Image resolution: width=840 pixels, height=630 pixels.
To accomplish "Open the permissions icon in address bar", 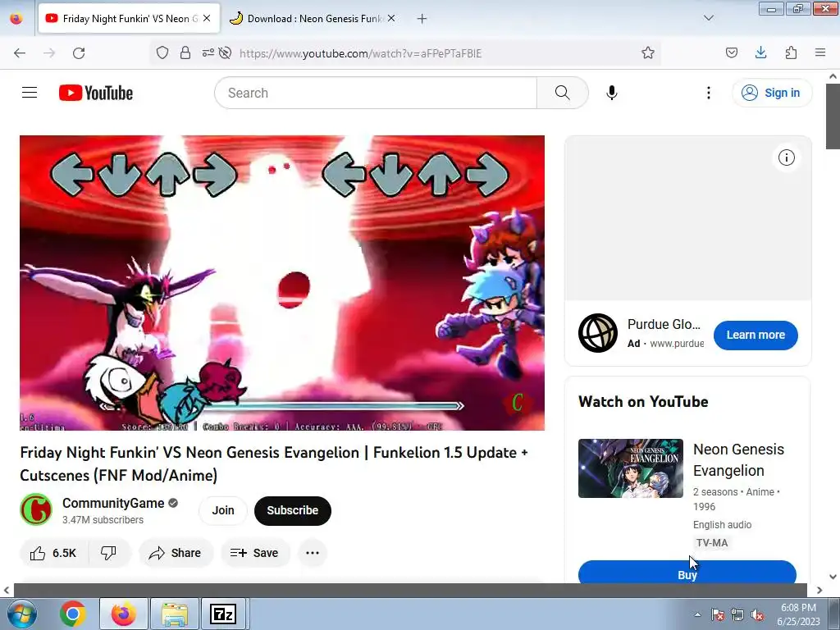I will coord(208,52).
